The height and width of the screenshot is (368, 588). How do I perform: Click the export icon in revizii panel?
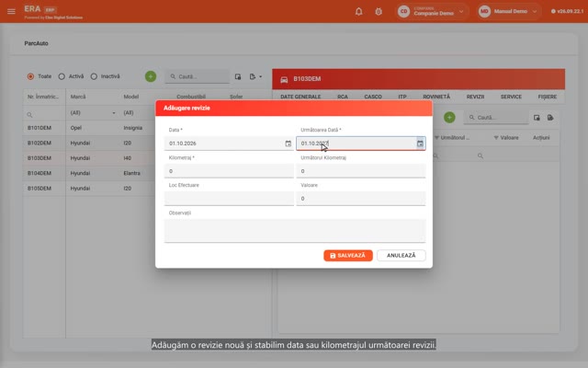(x=550, y=118)
